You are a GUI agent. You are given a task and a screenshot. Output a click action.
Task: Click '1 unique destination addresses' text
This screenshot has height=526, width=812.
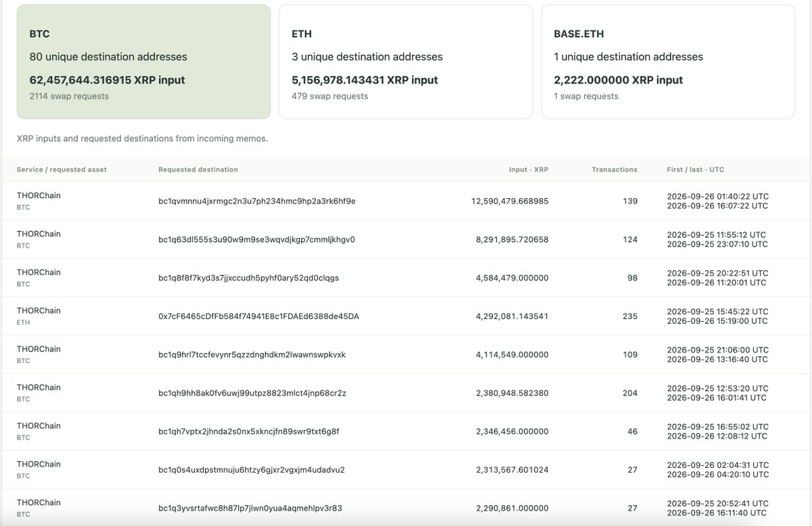(x=629, y=57)
